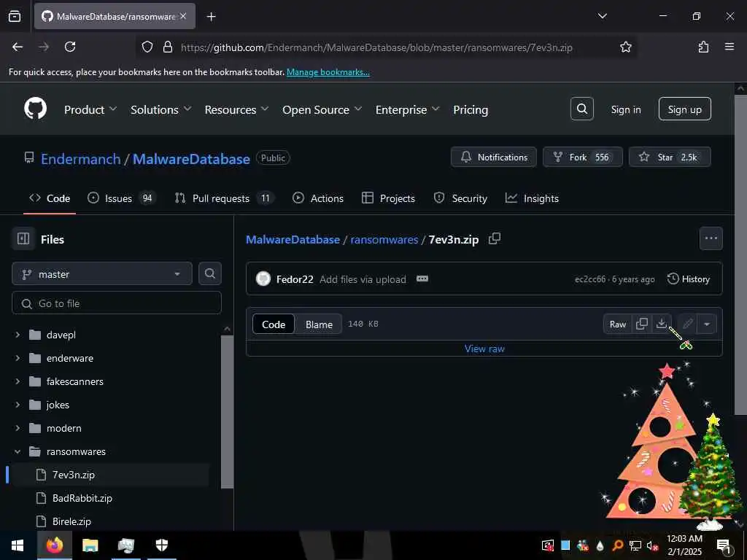Click the Firefox icon on the taskbar

click(54, 545)
